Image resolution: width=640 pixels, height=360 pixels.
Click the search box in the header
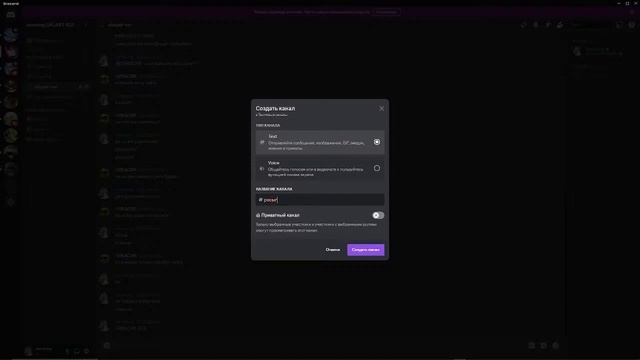[x=591, y=25]
